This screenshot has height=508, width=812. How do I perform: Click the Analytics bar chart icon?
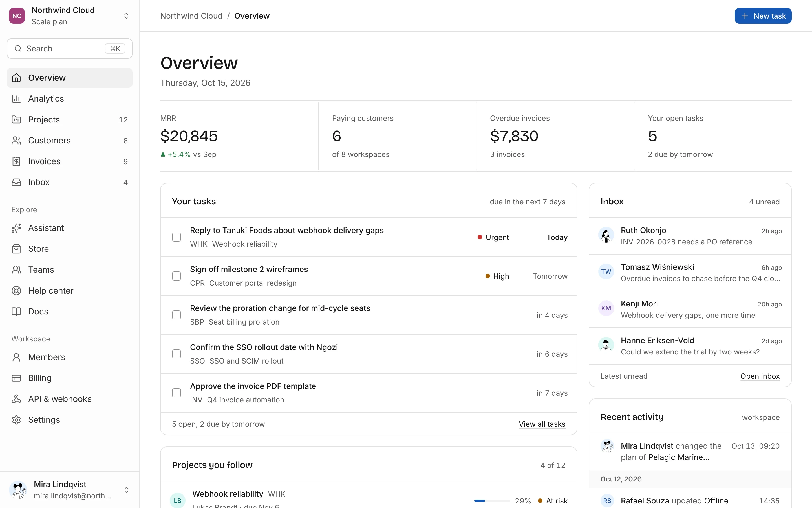tap(16, 99)
